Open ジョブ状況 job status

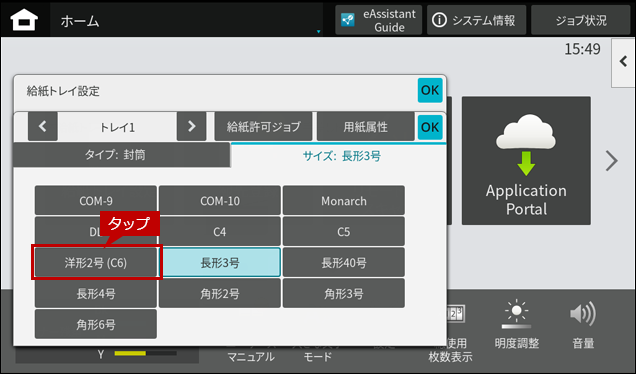click(x=581, y=20)
